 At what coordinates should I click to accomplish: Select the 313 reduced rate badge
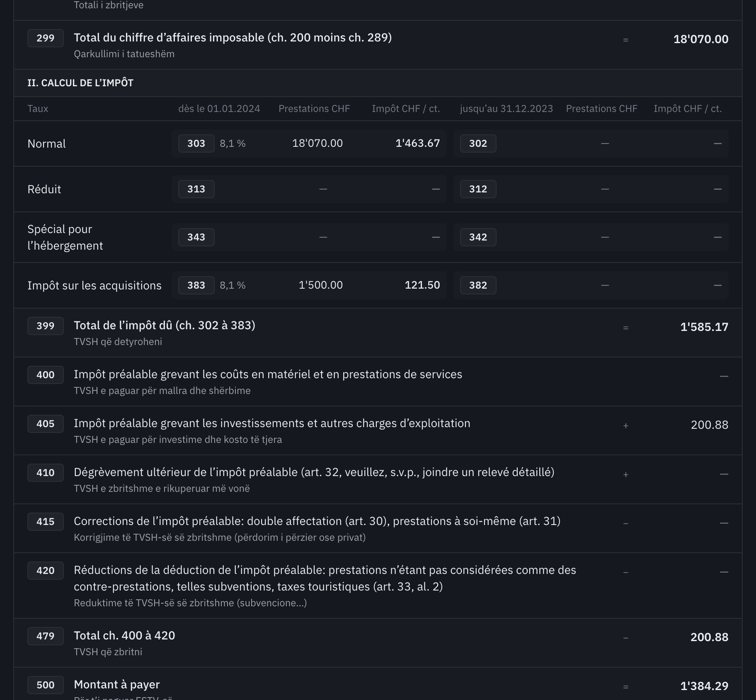point(196,189)
